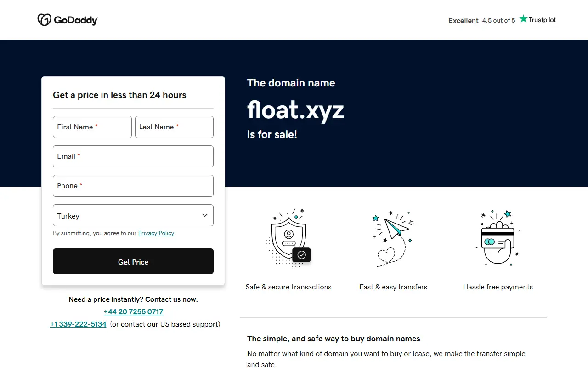
Task: Focus the First Name field
Action: pyautogui.click(x=92, y=127)
